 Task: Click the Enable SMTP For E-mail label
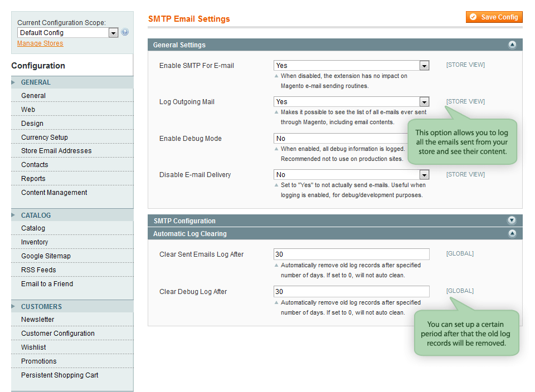(x=197, y=66)
